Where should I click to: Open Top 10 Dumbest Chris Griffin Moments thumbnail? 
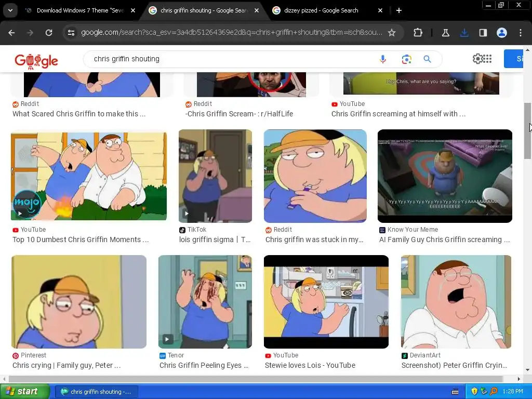click(x=88, y=176)
